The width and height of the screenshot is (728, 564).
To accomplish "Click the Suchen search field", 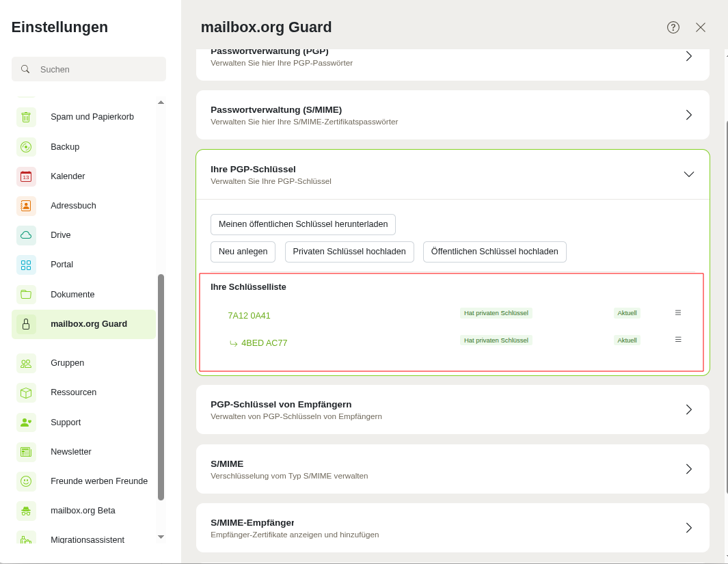I will point(89,69).
